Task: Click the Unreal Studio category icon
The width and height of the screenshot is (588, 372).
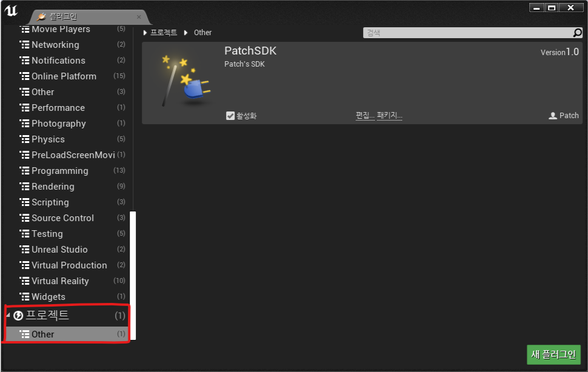Action: 24,249
